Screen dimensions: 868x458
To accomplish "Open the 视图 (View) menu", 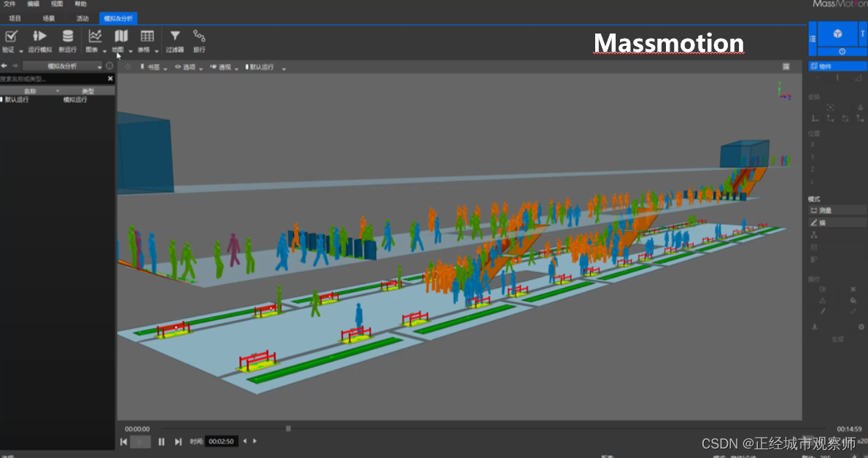I will coord(57,4).
